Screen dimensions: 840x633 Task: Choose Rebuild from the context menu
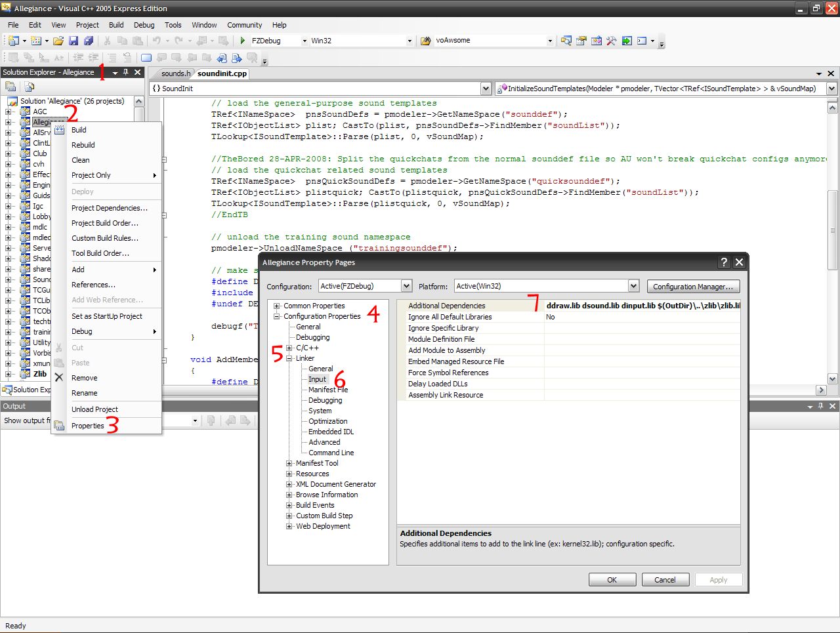(x=83, y=145)
